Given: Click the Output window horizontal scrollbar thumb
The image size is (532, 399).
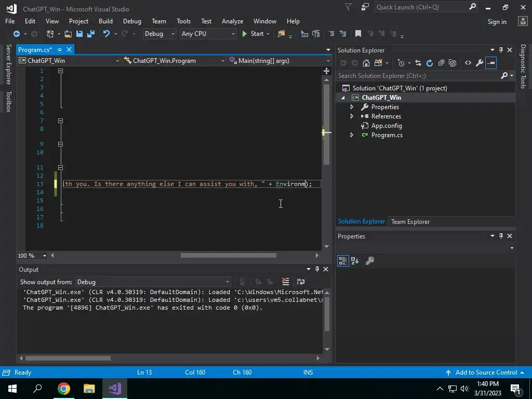Looking at the screenshot, I should coord(68,358).
